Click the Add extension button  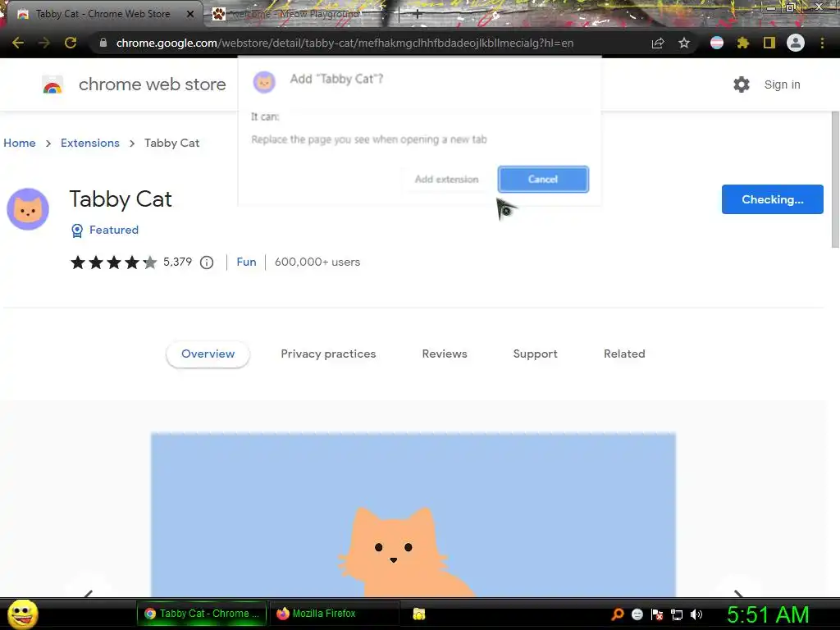click(447, 180)
